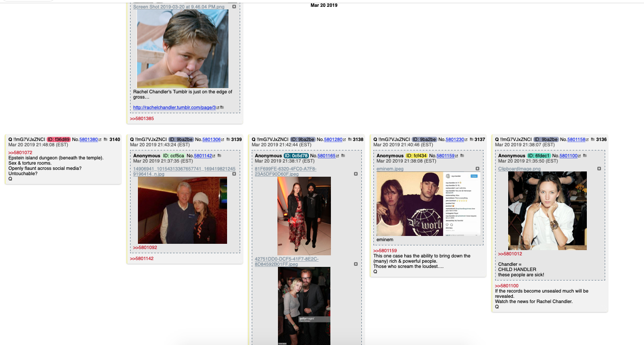The width and height of the screenshot is (644, 345).
Task: Open 81F699FE-6320-4FC0 jpeg filename link
Action: pyautogui.click(x=286, y=171)
